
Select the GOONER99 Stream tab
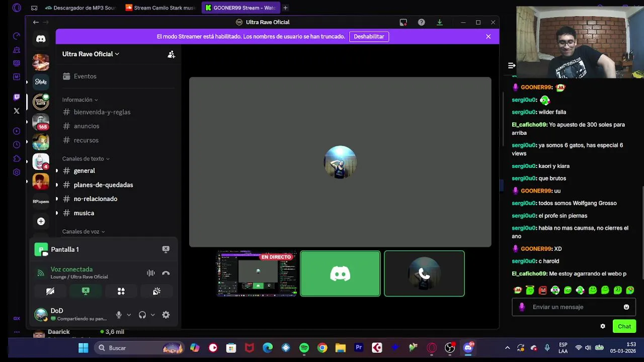pos(240,8)
